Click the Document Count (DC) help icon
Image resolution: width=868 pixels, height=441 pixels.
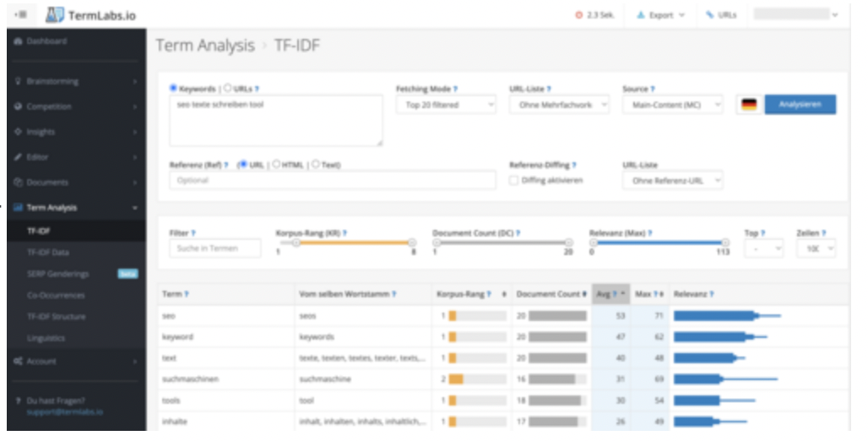coord(518,233)
